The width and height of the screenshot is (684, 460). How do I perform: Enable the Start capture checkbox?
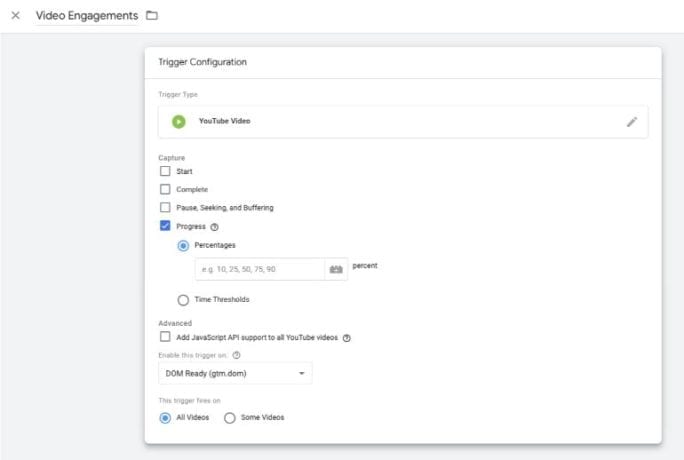[165, 171]
